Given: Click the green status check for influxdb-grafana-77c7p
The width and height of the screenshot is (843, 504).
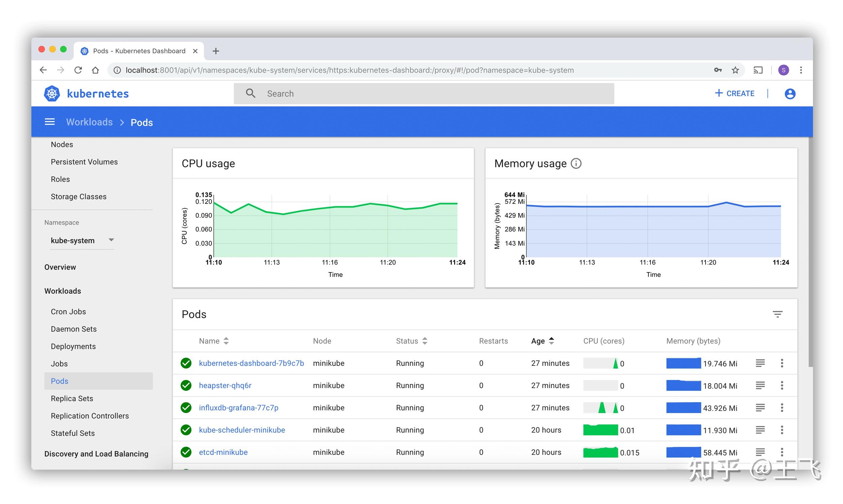Looking at the screenshot, I should [x=186, y=408].
